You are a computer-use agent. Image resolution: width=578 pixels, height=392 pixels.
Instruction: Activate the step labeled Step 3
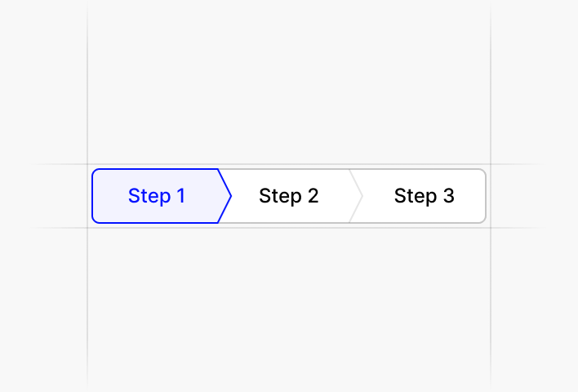coord(424,196)
